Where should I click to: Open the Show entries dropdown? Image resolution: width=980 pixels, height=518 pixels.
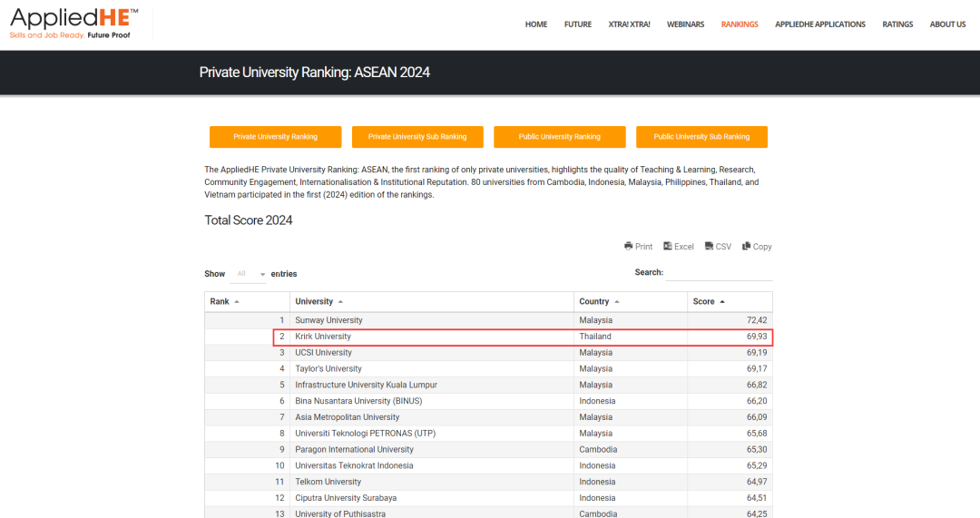pos(249,274)
